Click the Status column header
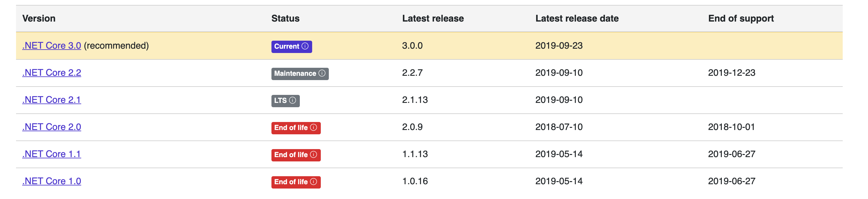 point(285,18)
